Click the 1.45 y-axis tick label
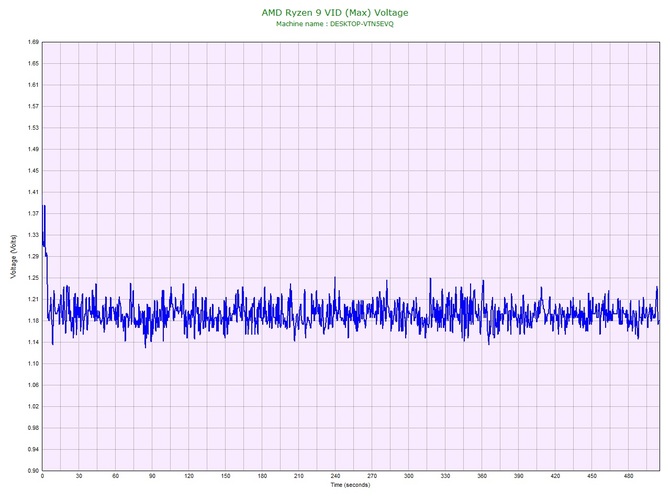Viewport: 670px width, 502px height. click(33, 171)
